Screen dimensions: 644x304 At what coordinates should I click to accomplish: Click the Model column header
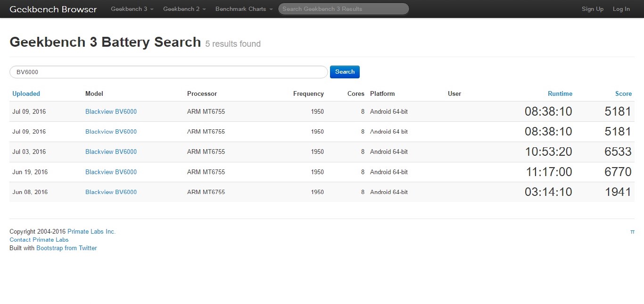coord(94,93)
